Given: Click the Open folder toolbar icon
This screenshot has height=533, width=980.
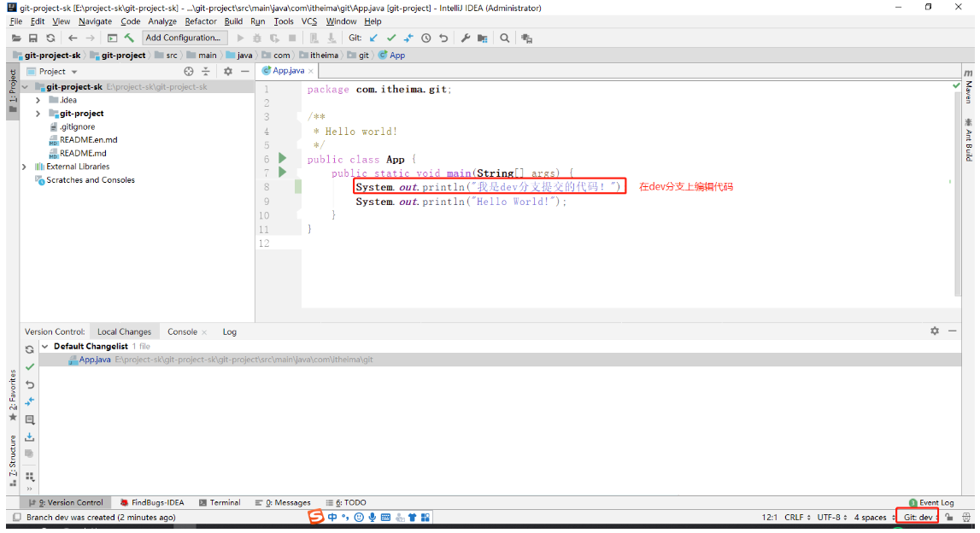Looking at the screenshot, I should coord(16,38).
